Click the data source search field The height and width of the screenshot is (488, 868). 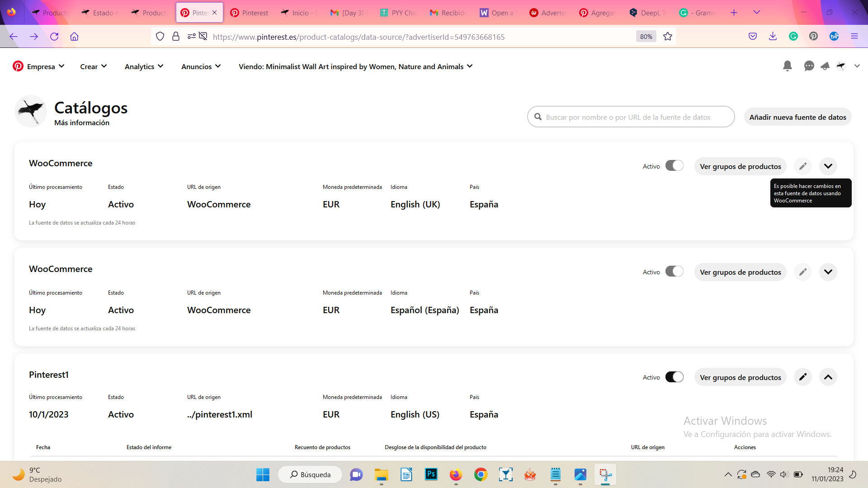click(x=631, y=117)
